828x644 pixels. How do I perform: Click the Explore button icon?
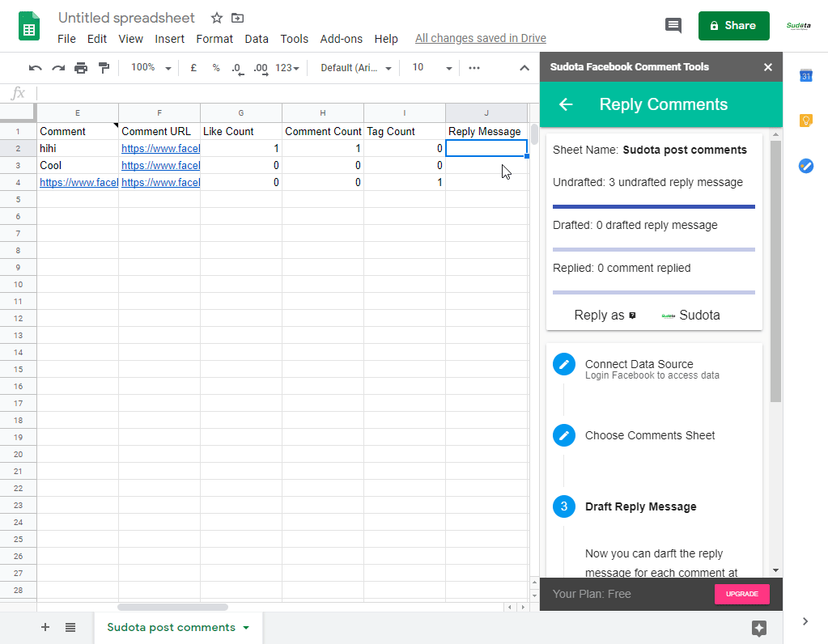click(759, 628)
